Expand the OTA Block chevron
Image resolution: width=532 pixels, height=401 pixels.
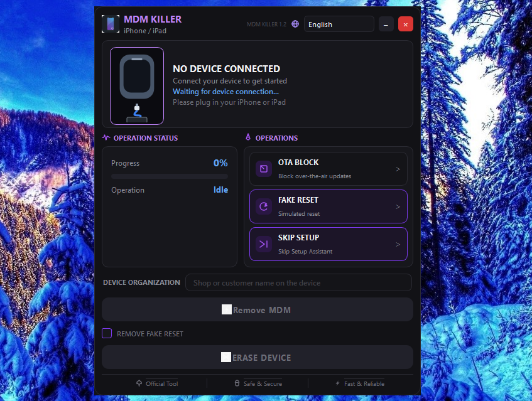pyautogui.click(x=398, y=169)
